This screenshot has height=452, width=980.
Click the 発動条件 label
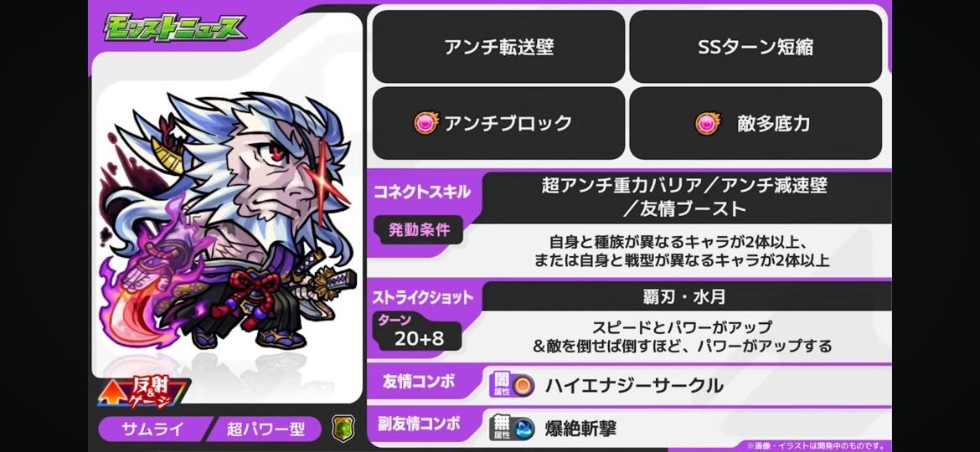click(420, 229)
